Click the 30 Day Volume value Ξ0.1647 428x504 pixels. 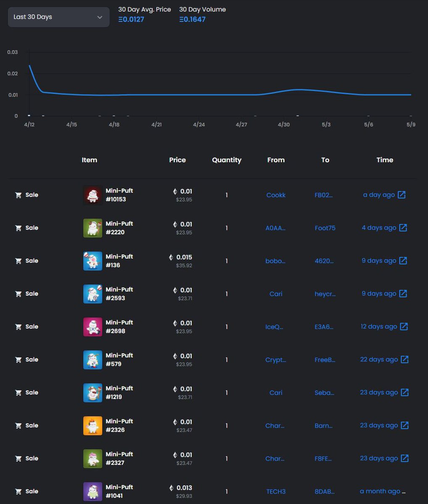(192, 19)
